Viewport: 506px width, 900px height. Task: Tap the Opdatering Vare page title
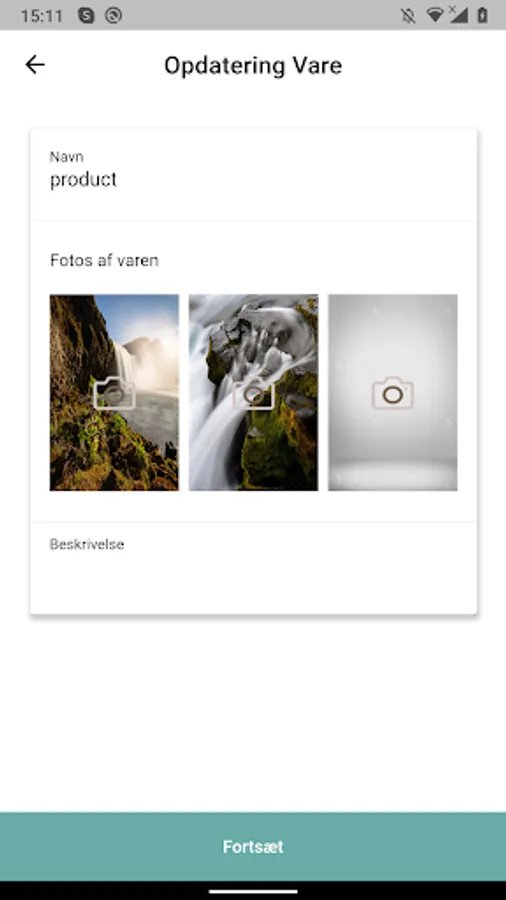click(253, 65)
